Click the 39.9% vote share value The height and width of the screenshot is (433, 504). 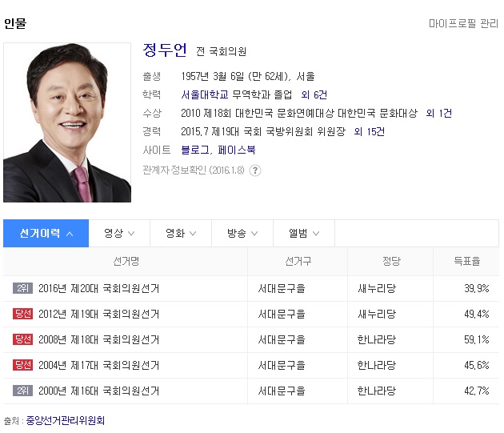click(476, 289)
